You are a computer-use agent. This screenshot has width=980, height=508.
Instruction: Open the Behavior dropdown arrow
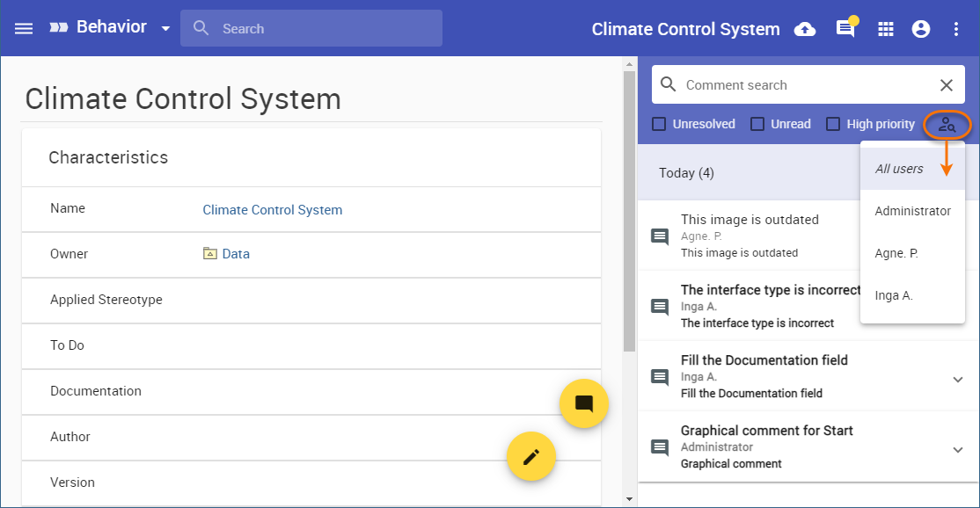point(165,29)
